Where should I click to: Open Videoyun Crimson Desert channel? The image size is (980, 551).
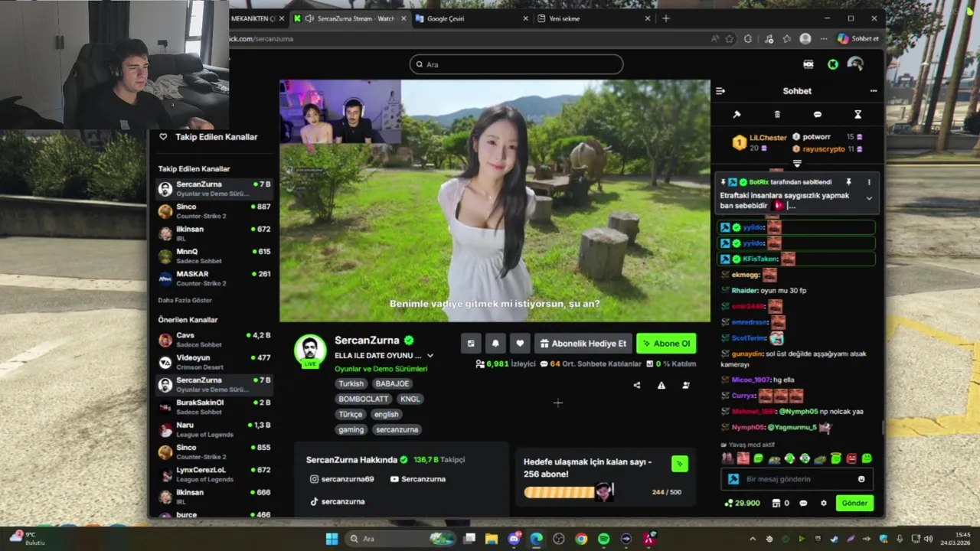tap(214, 362)
